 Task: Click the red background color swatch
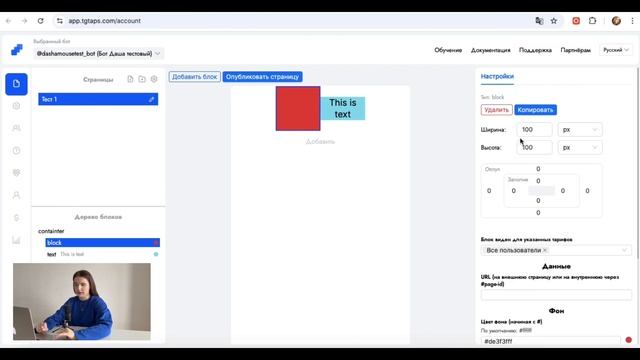629,340
